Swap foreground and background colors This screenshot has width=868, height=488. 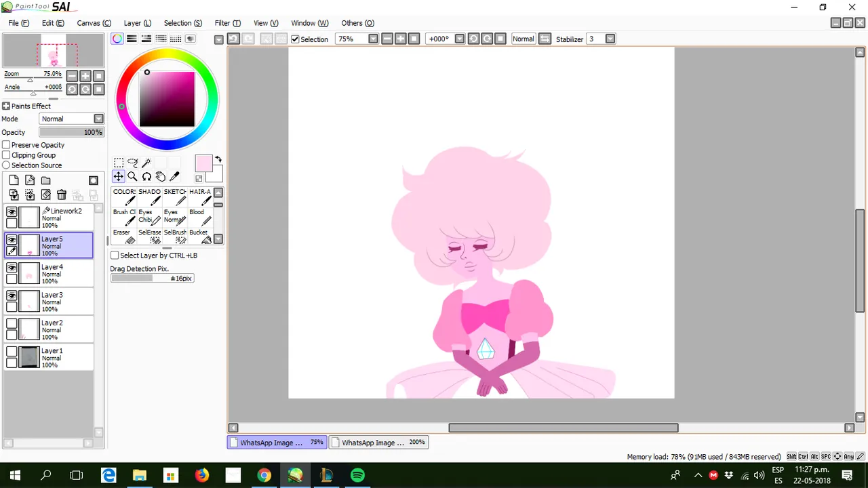pos(218,159)
